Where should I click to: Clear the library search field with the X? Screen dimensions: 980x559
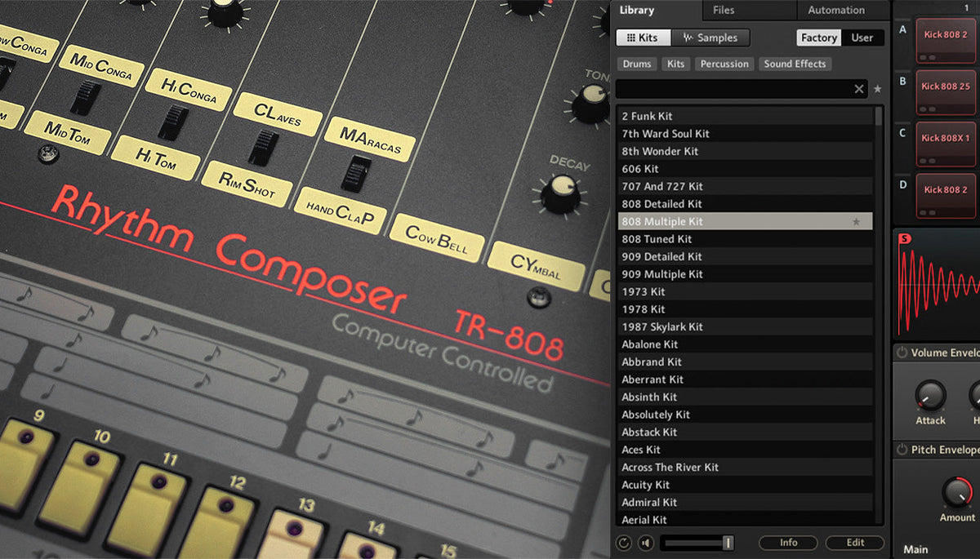pos(859,89)
